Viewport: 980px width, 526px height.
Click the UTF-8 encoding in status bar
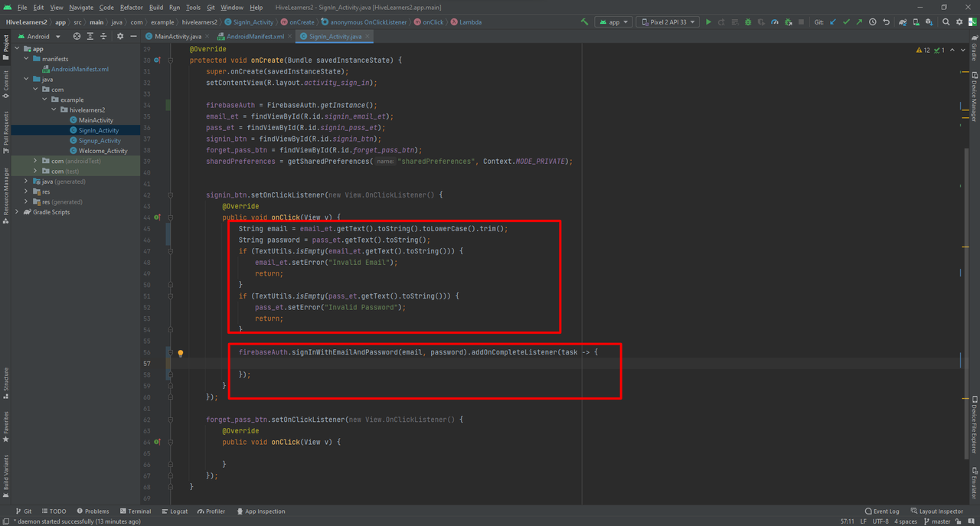click(x=880, y=521)
